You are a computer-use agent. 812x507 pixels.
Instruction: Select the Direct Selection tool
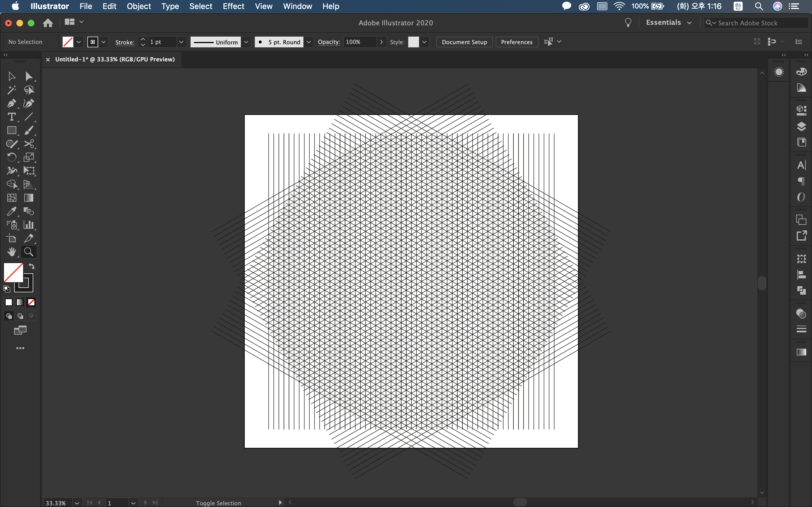pyautogui.click(x=29, y=76)
